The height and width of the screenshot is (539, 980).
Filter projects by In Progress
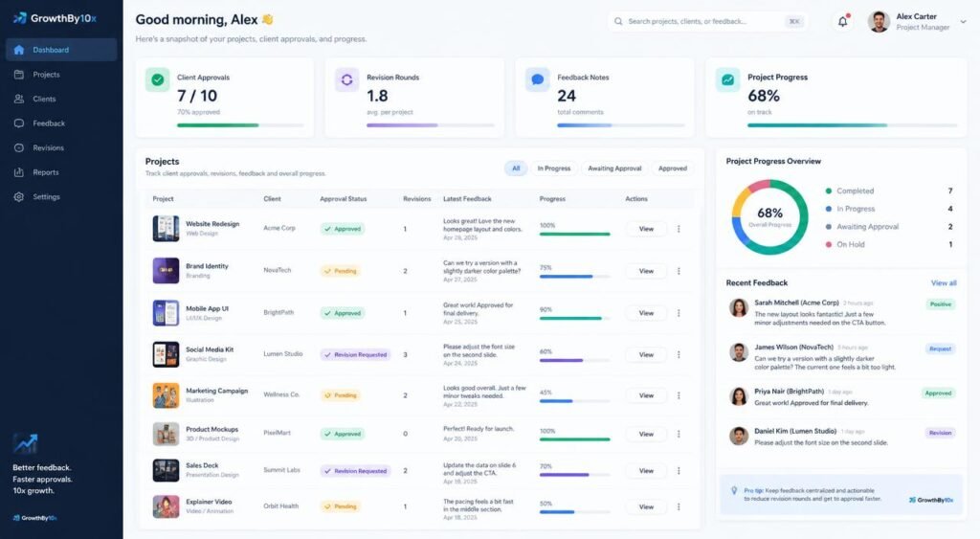554,168
